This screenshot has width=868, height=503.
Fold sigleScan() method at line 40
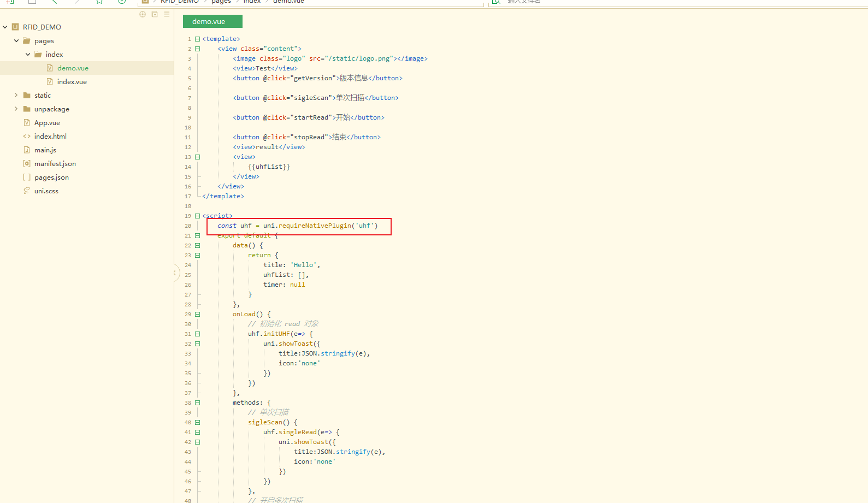pos(198,422)
